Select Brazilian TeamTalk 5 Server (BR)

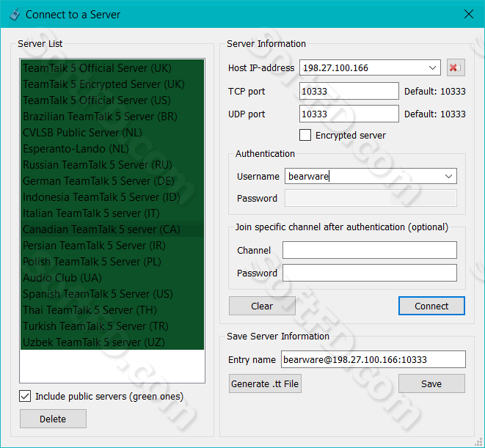click(112, 117)
